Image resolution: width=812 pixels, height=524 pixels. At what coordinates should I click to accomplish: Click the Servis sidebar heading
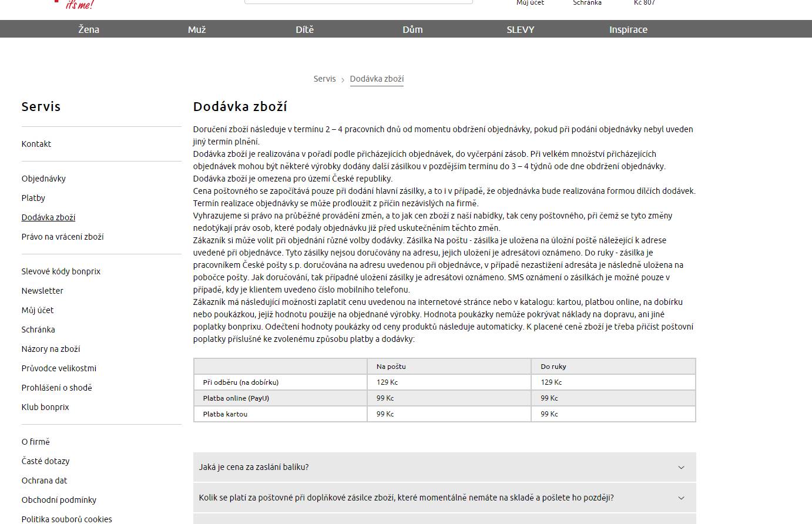[x=41, y=107]
